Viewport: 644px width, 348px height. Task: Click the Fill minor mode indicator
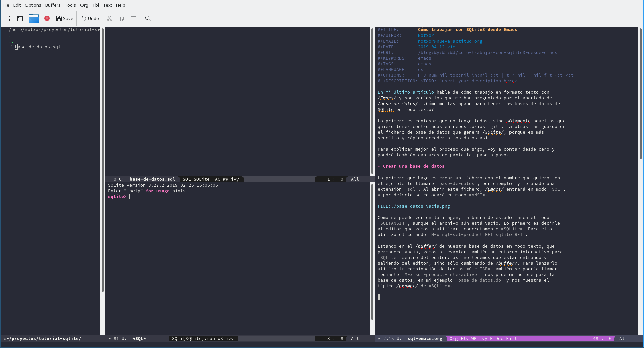point(512,339)
